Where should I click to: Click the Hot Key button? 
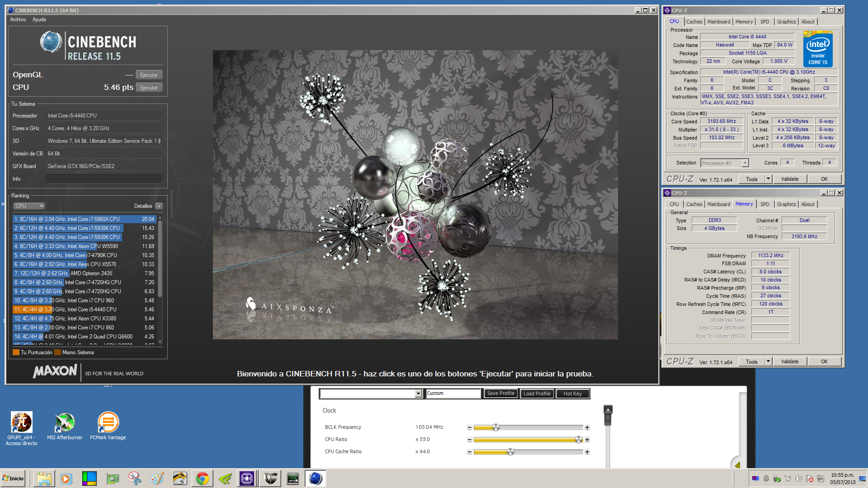tap(572, 394)
